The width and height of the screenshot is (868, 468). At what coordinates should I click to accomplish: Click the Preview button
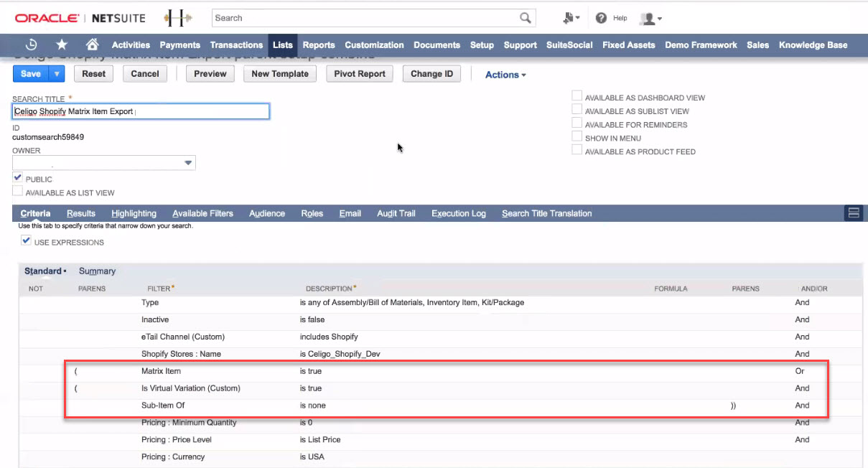pyautogui.click(x=210, y=73)
